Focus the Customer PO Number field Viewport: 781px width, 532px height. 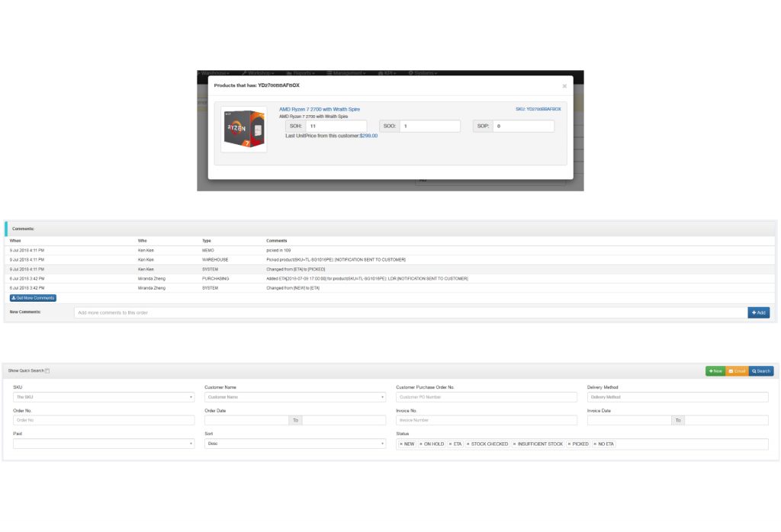(487, 397)
